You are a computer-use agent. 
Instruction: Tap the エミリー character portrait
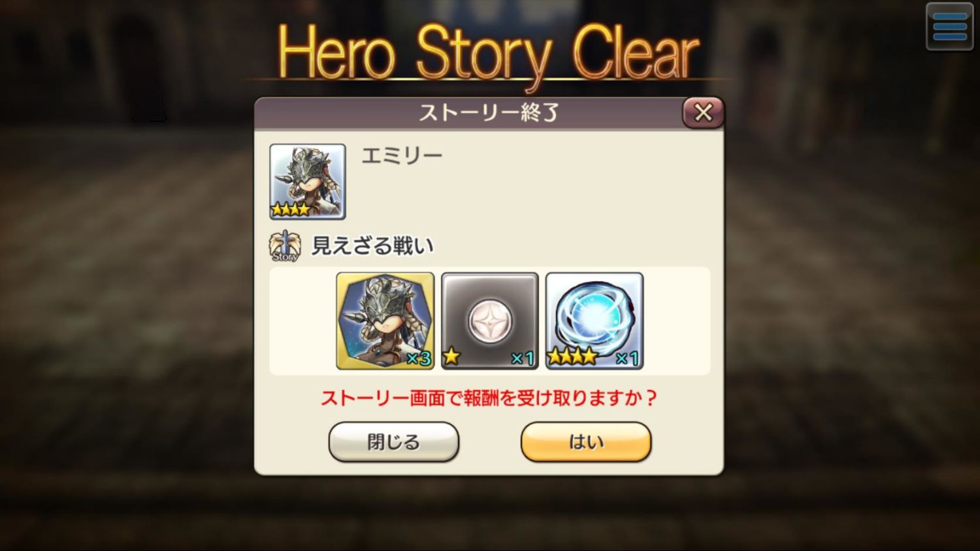[x=308, y=181]
